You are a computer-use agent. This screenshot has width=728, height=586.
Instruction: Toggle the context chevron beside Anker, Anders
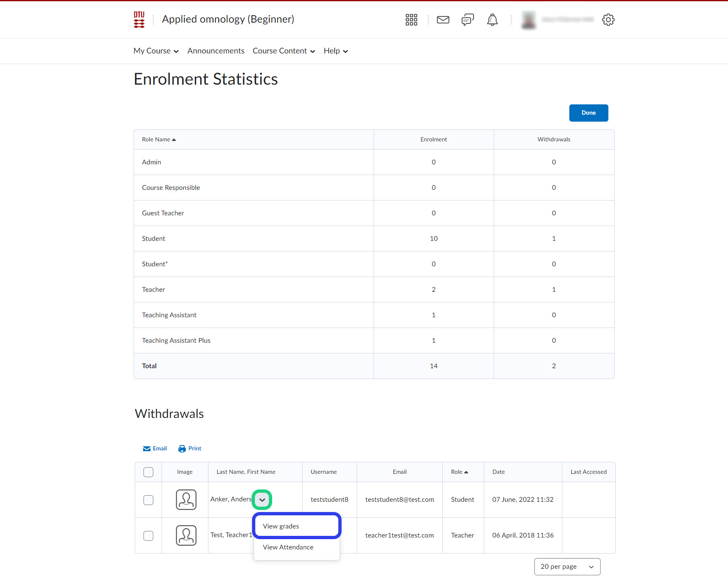pos(262,500)
